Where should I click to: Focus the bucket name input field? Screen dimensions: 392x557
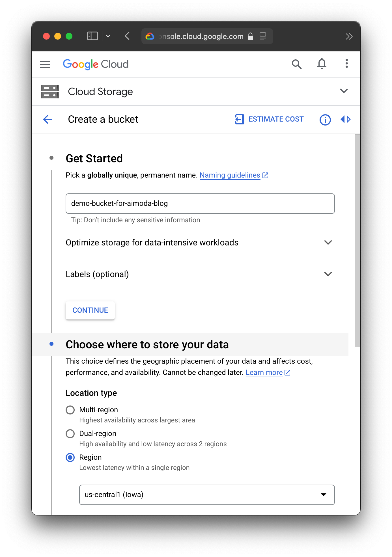click(200, 204)
